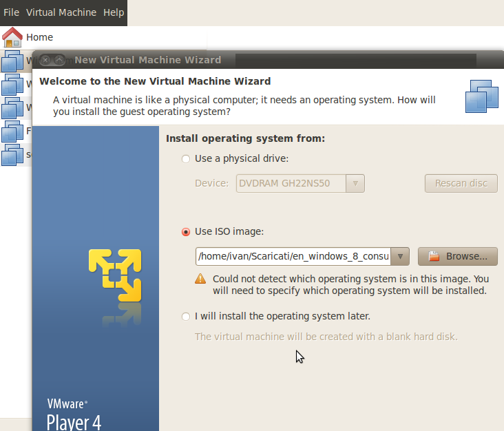Click the 'Welcome to the New Virtual Machine Wizard' heading

tap(155, 81)
